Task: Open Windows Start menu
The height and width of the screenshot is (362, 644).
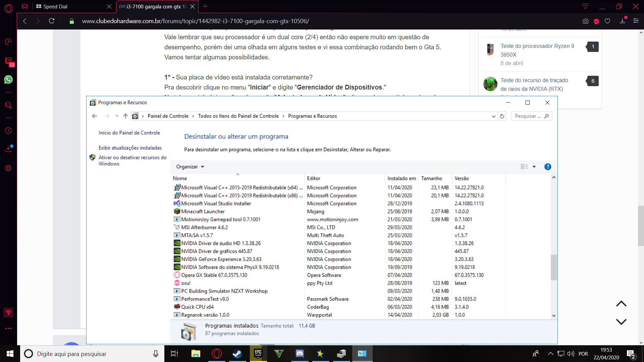Action: click(x=10, y=354)
